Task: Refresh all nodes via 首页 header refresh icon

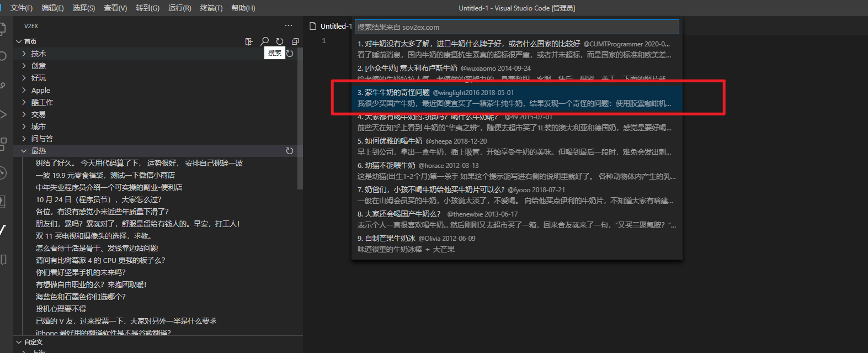Action: click(280, 41)
